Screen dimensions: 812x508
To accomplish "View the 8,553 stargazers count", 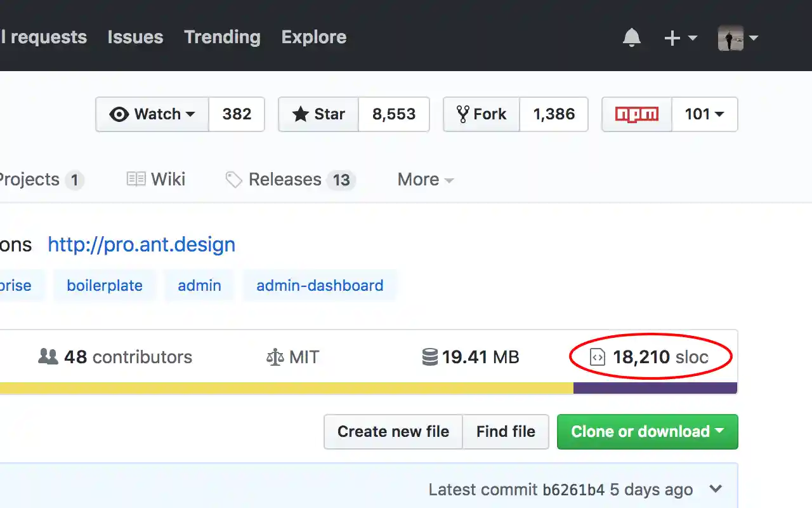I will coord(394,114).
